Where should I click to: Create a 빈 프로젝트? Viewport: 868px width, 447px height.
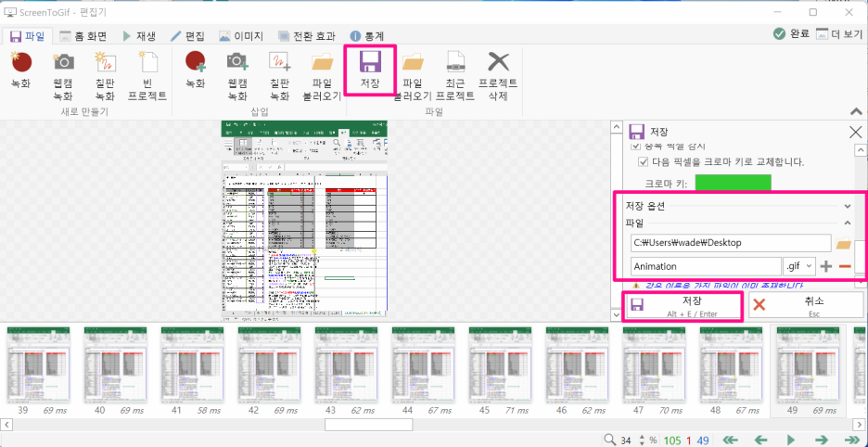click(x=147, y=76)
